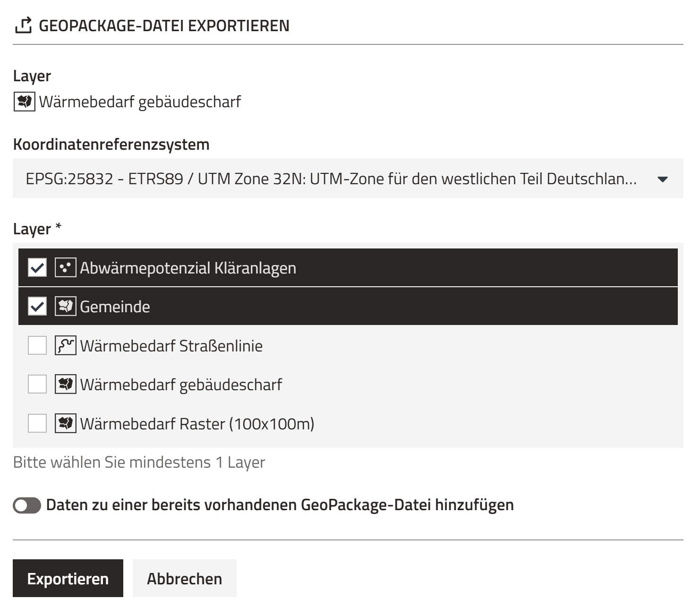700x607 pixels.
Task: Select Wärmebedarf gebäudescharf from the layer list
Action: [189, 385]
